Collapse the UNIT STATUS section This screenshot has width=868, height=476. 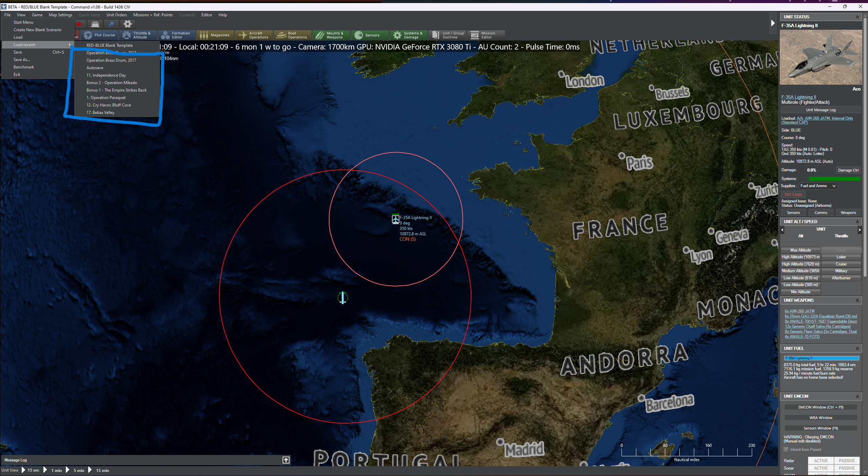[x=857, y=17]
